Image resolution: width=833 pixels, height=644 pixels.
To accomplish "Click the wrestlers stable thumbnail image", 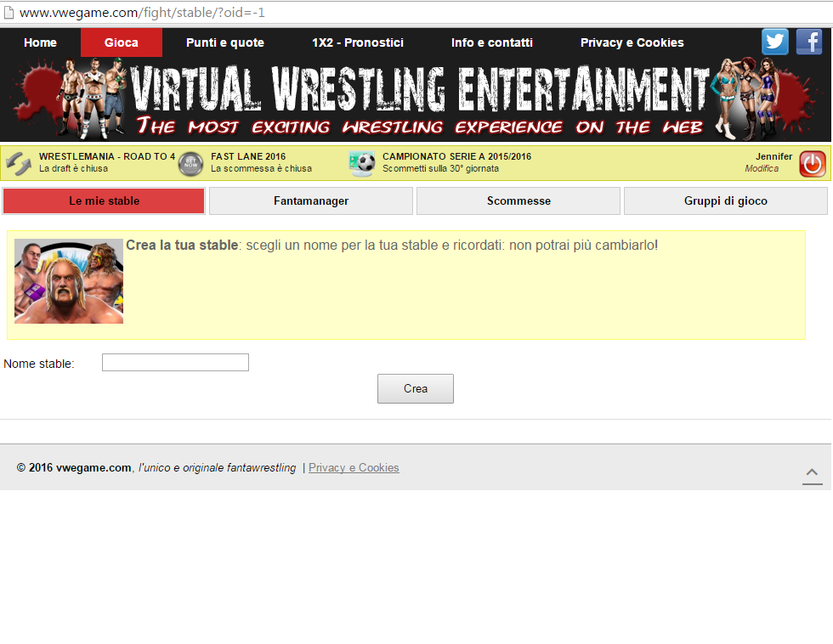I will point(69,281).
